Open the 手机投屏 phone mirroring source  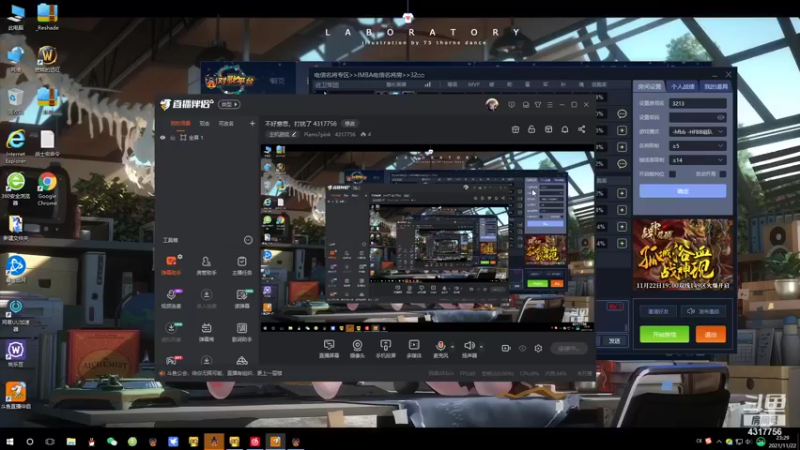386,349
